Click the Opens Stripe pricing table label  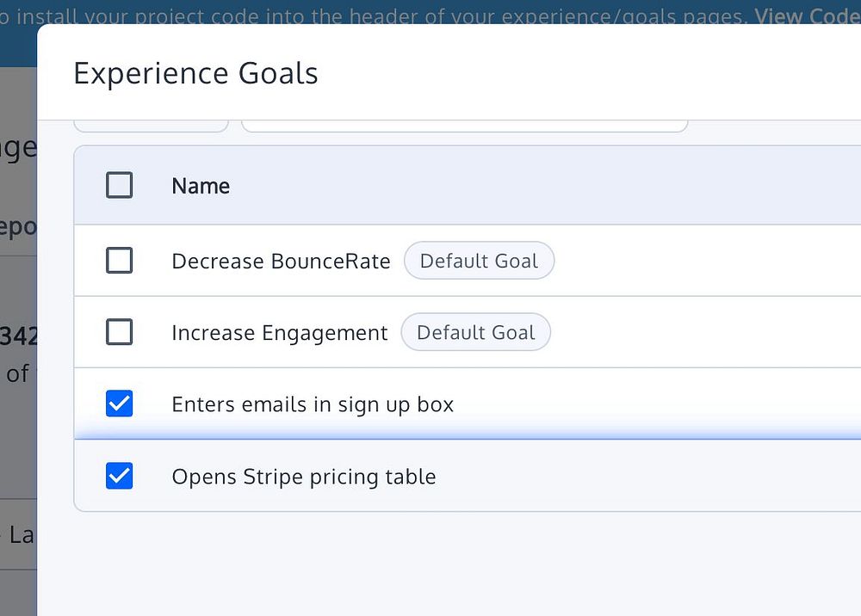coord(304,477)
